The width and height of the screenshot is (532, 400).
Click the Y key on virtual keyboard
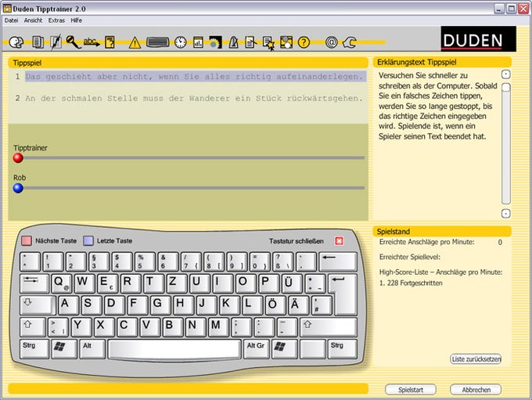pyautogui.click(x=81, y=326)
